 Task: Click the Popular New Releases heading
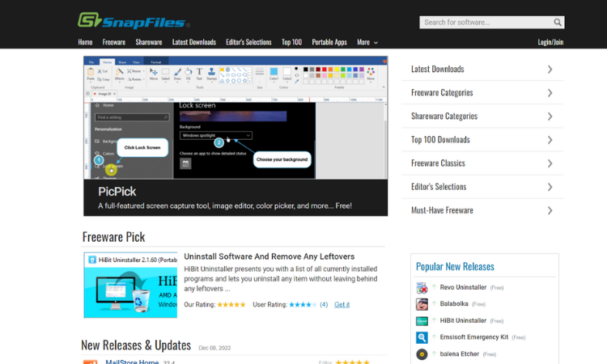[455, 266]
